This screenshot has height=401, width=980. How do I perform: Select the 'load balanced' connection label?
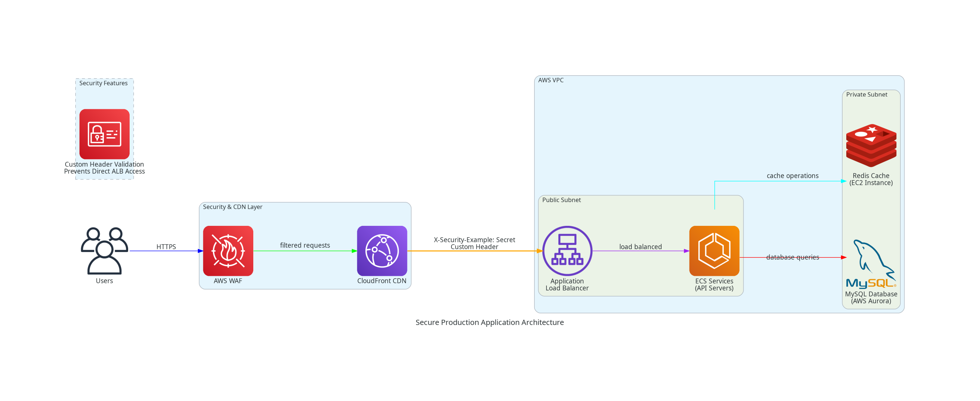[x=640, y=247]
